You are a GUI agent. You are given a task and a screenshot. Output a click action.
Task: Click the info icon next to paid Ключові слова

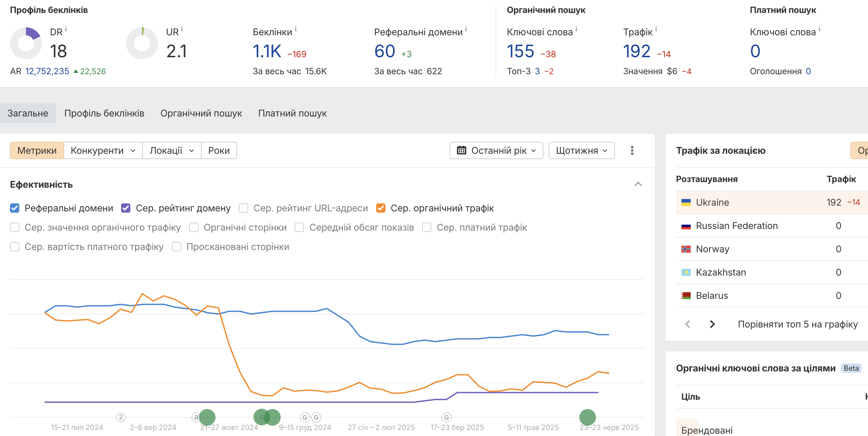pos(819,29)
